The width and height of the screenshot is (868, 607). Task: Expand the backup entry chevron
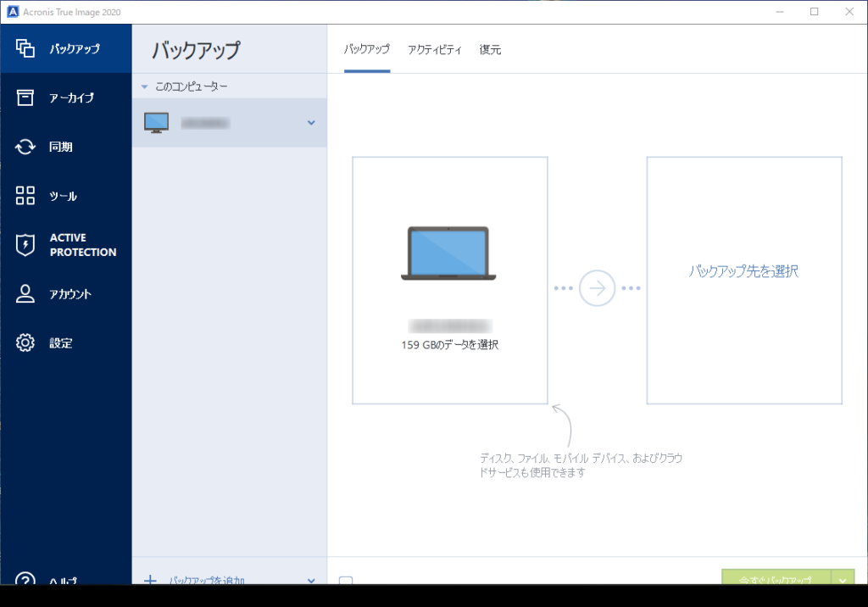pos(311,122)
